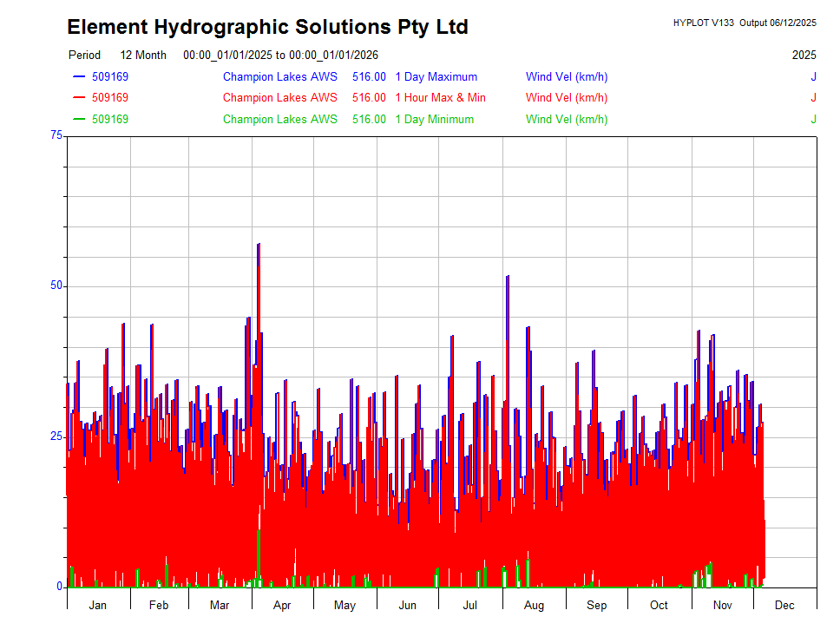This screenshot has width=840, height=630.
Task: Click the 50 value on the Y axis
Action: tap(56, 285)
